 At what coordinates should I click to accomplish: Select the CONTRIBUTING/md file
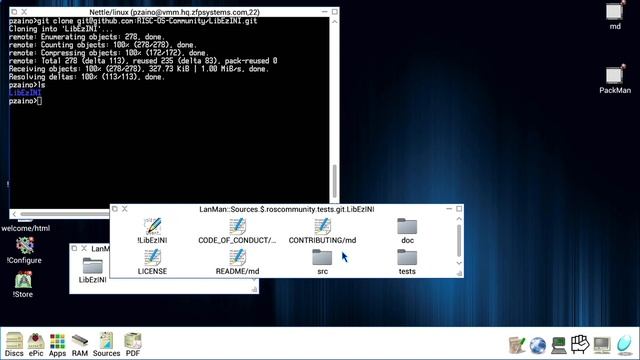pyautogui.click(x=322, y=231)
